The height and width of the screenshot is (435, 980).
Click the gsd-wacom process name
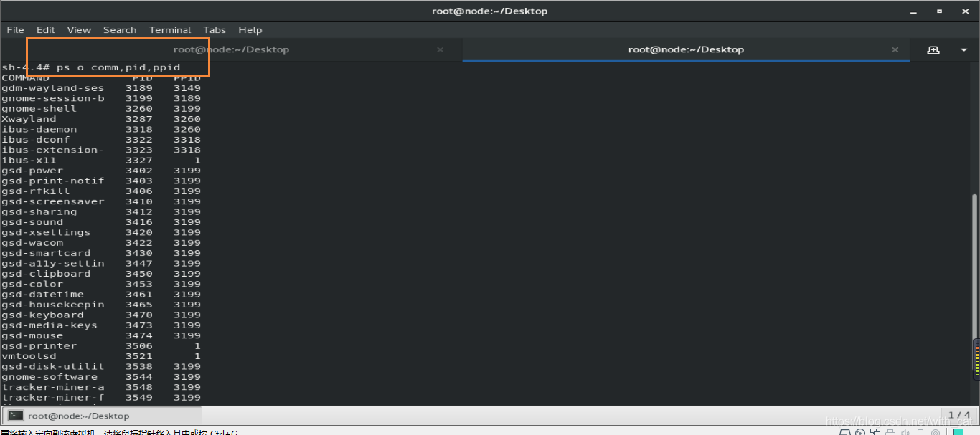[x=32, y=243]
